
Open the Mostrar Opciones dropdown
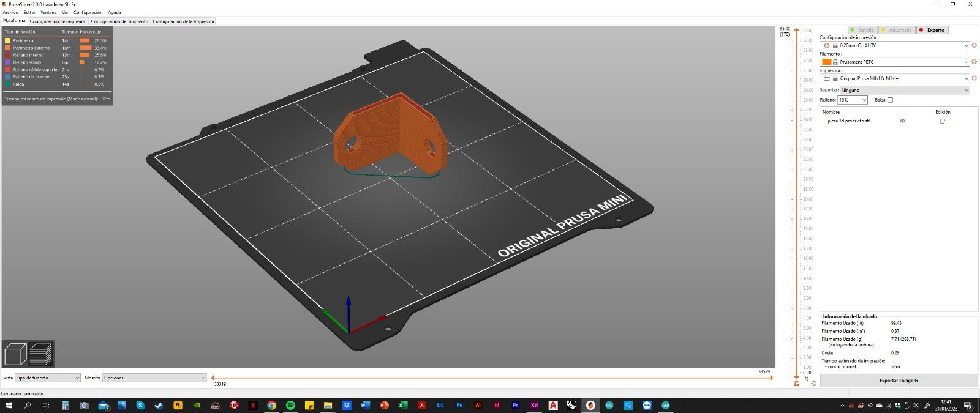(x=154, y=378)
